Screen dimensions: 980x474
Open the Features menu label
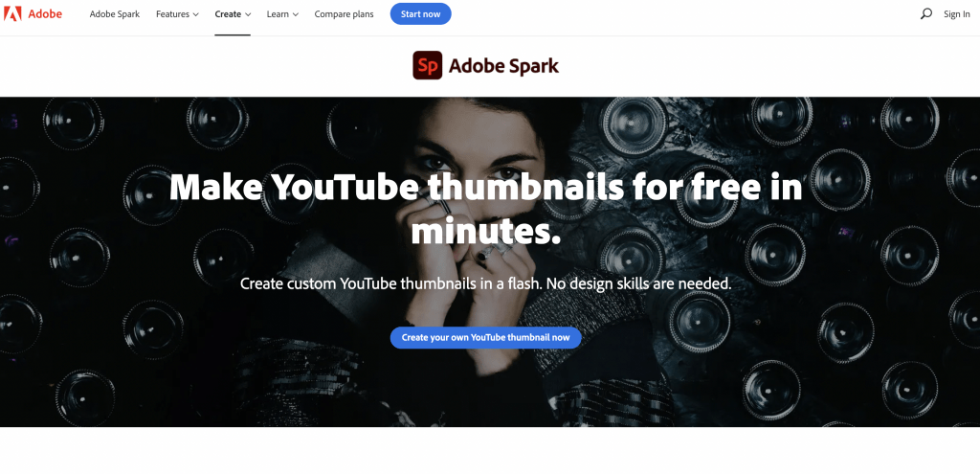point(172,13)
